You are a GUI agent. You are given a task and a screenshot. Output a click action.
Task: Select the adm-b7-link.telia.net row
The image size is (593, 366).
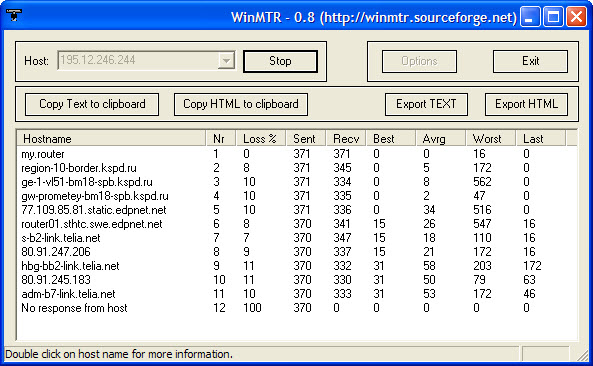click(297, 294)
